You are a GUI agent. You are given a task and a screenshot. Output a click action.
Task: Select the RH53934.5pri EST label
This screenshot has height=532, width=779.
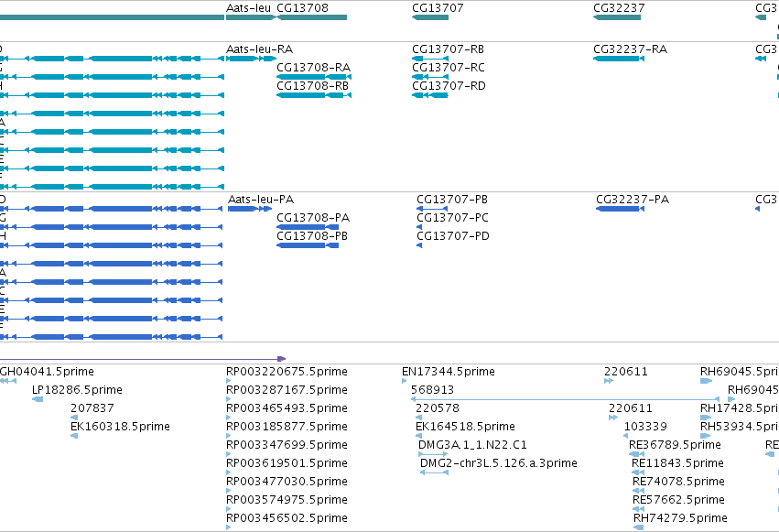tap(740, 427)
